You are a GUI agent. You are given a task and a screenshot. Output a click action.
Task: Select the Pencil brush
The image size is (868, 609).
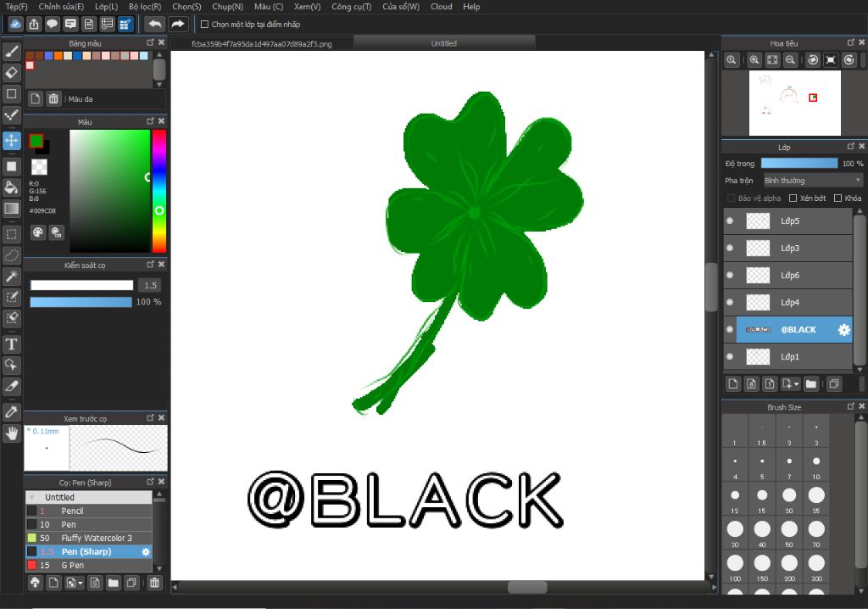click(88, 511)
